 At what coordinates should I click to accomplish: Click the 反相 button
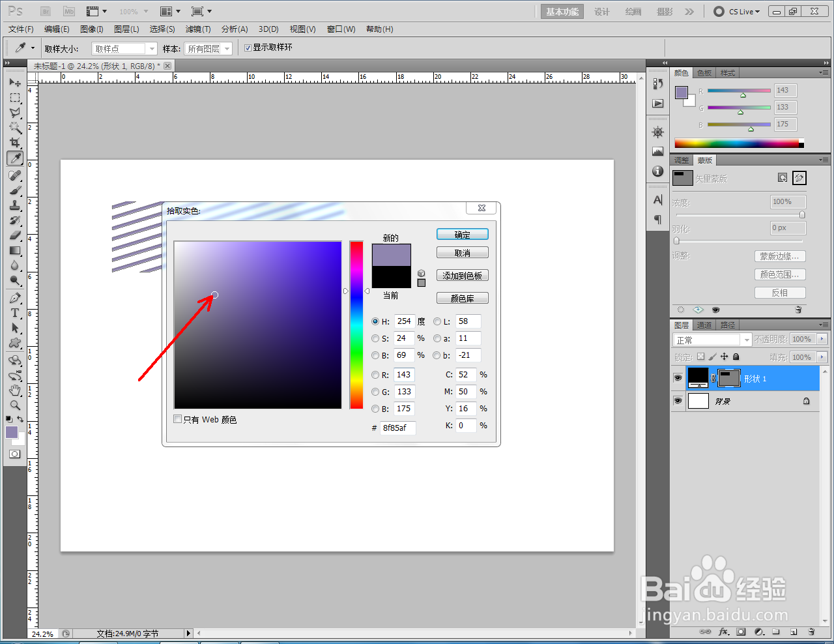pyautogui.click(x=780, y=293)
